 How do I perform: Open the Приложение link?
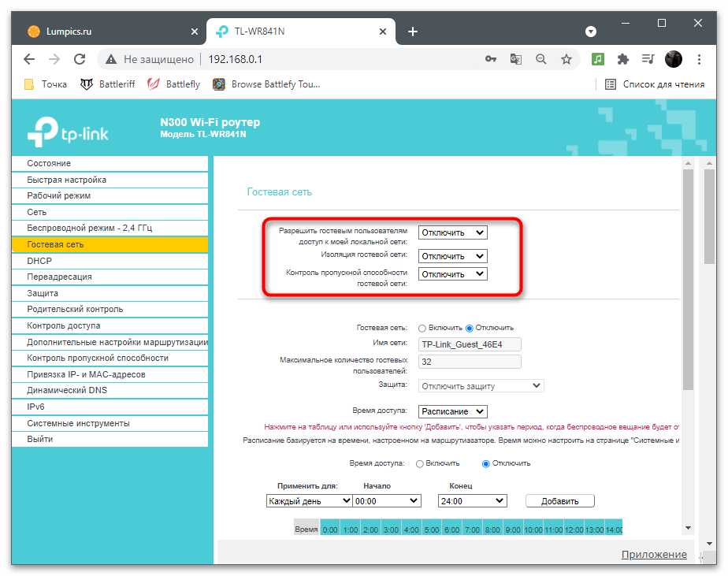click(653, 555)
